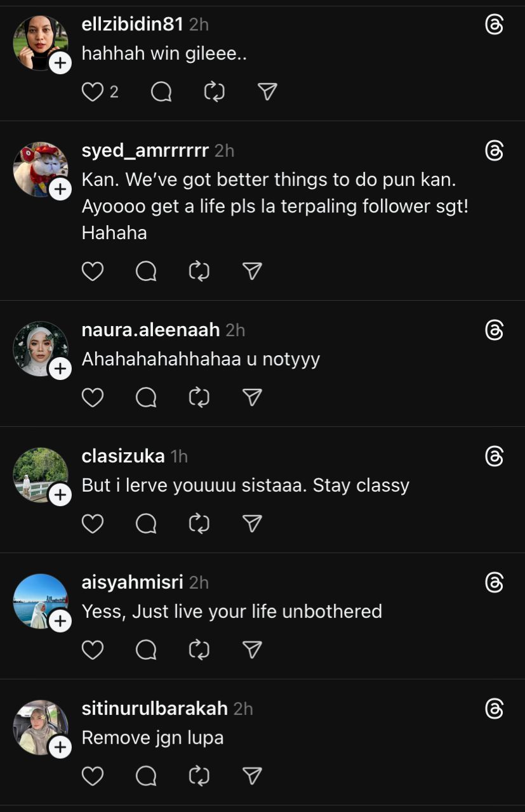Open reply on aisyahmisri's comment
The width and height of the screenshot is (525, 812).
click(146, 650)
